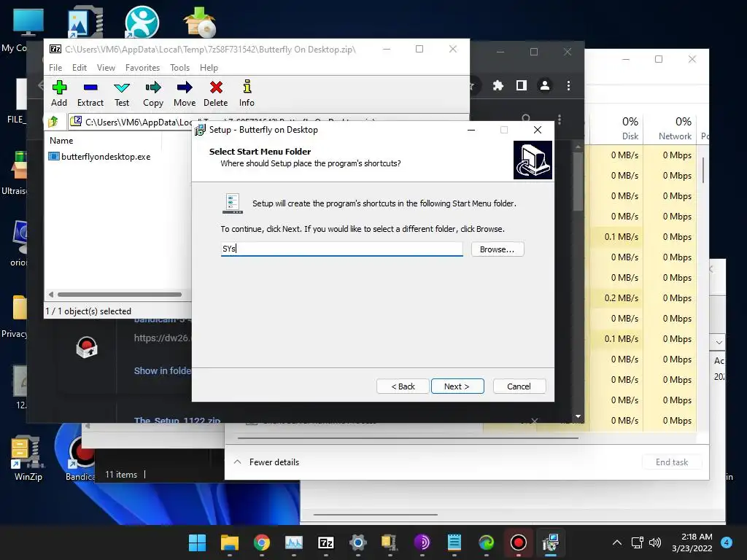Open the Bandicam desktop shortcut
This screenshot has width=747, height=560.
[80, 458]
